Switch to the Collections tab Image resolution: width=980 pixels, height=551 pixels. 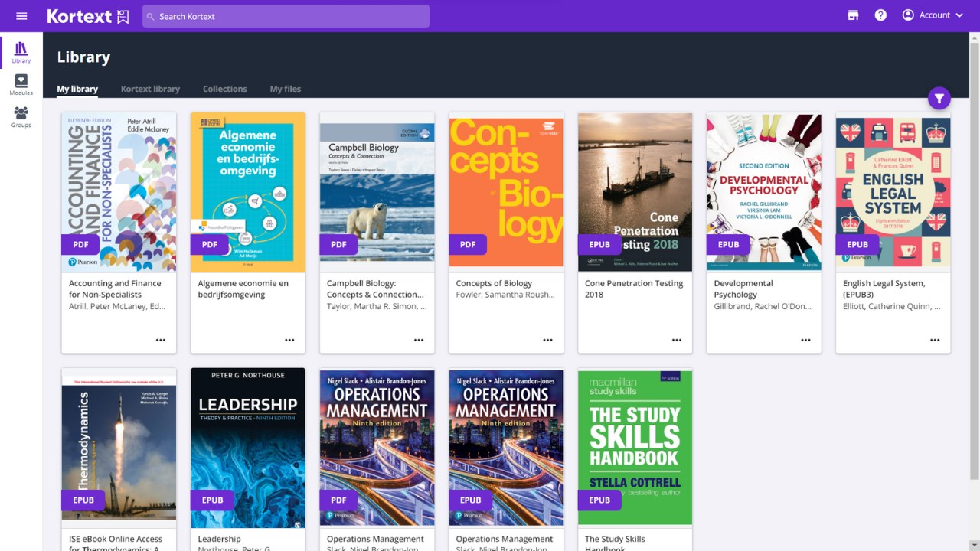coord(224,89)
